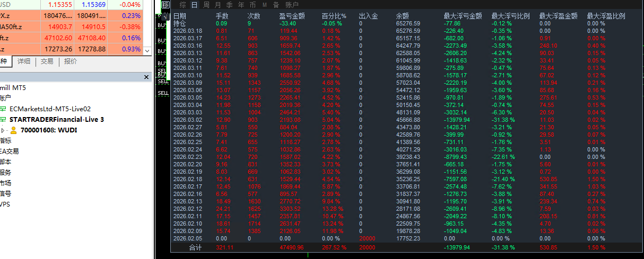
Task: Click the 20000 deposit in the 2026.02.05 row
Action: coord(367,238)
